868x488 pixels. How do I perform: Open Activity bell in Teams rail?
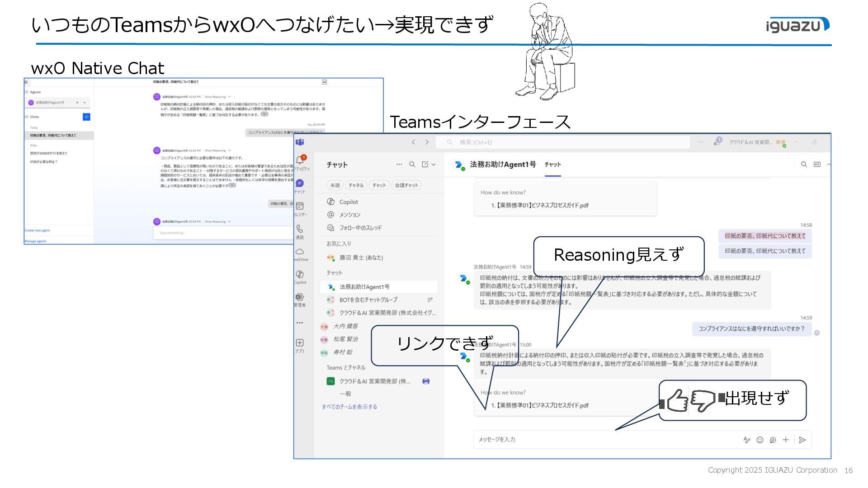[301, 160]
